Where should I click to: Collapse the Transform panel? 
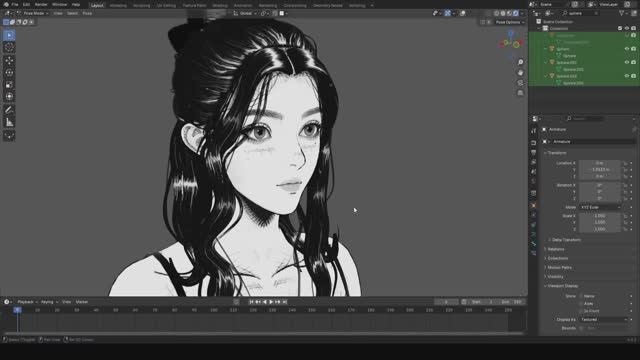coord(556,153)
